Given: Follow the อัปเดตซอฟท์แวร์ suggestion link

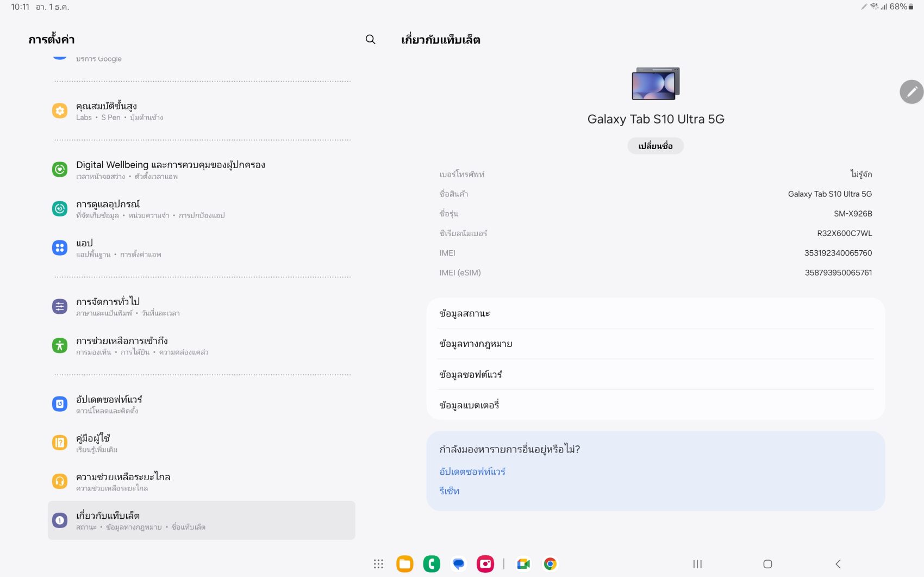Looking at the screenshot, I should 472,471.
